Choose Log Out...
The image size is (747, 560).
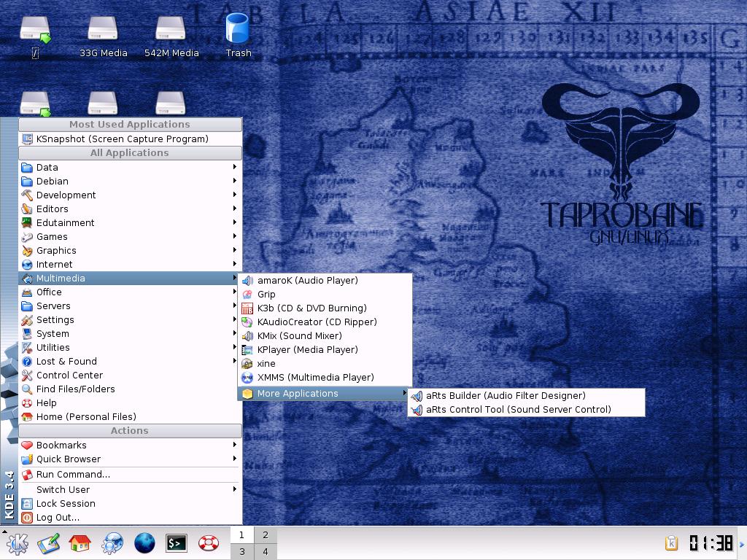click(x=130, y=517)
